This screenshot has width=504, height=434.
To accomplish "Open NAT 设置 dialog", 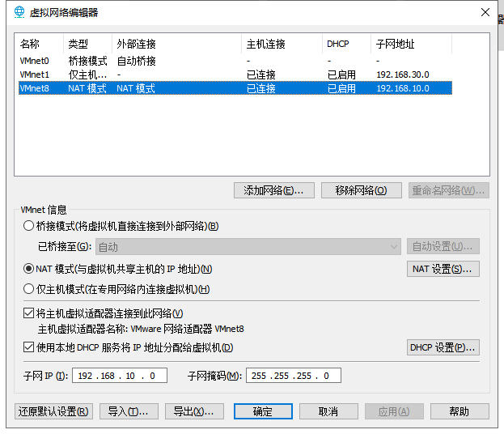I will [443, 269].
